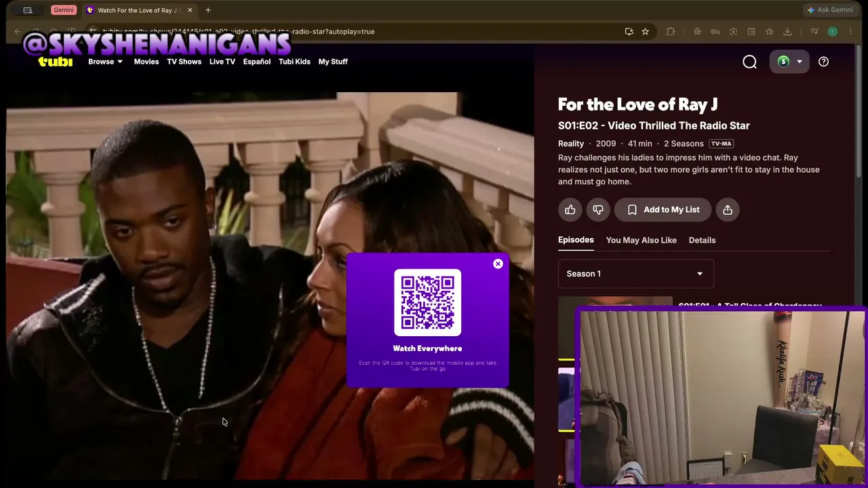
Task: Click the Gemini tab group label
Action: 63,10
